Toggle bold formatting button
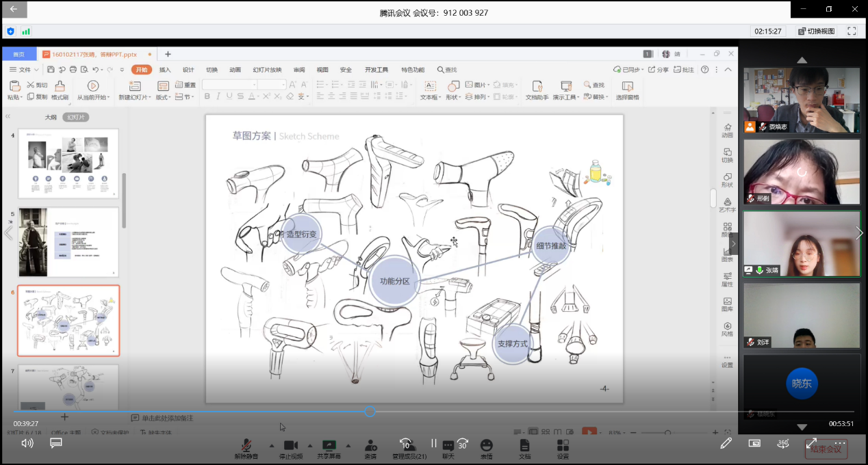Image resolution: width=868 pixels, height=465 pixels. (x=207, y=97)
